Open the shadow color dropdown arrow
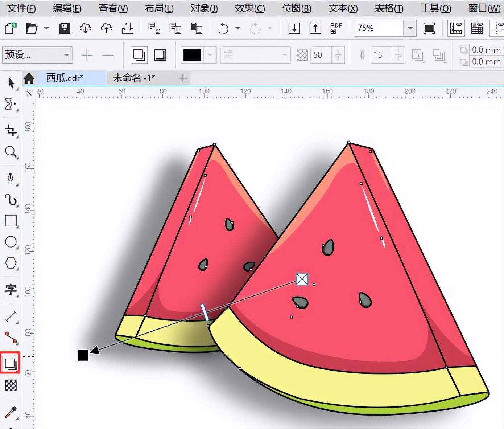Viewport: 504px width, 429px height. pos(210,55)
